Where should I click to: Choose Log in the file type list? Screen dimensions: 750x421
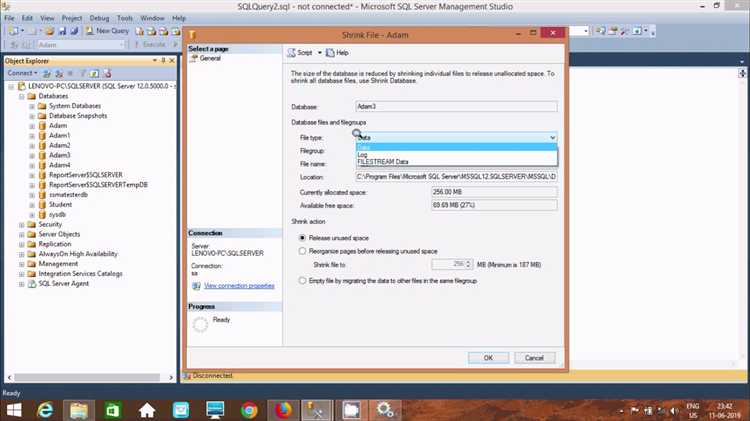point(456,155)
